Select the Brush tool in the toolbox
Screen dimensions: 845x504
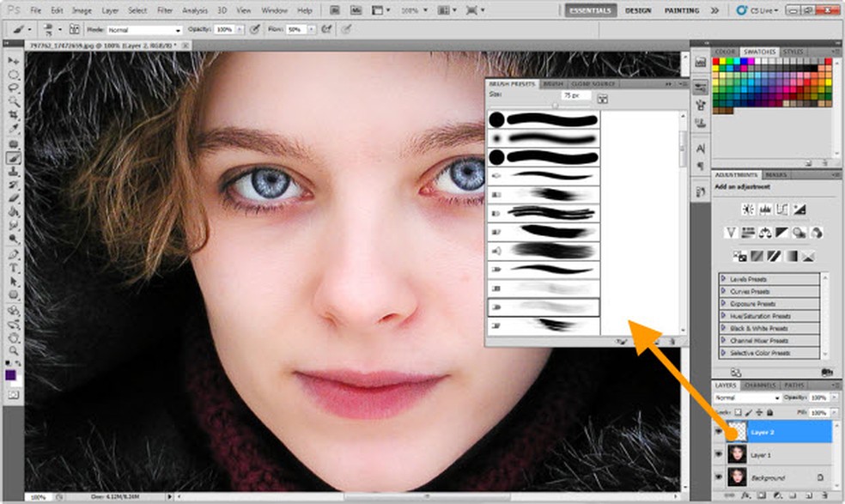[14, 157]
